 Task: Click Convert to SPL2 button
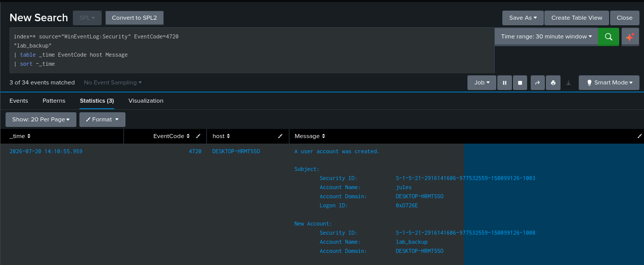[x=135, y=18]
